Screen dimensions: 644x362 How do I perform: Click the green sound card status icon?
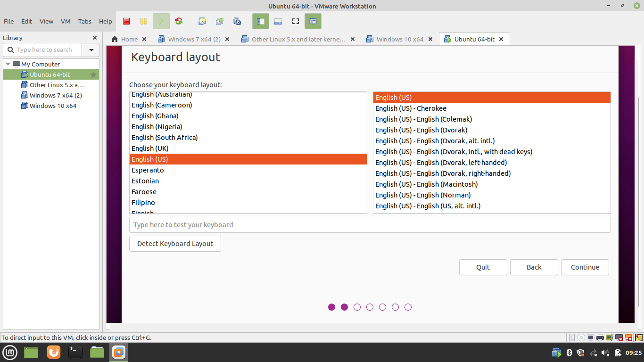coord(610,337)
